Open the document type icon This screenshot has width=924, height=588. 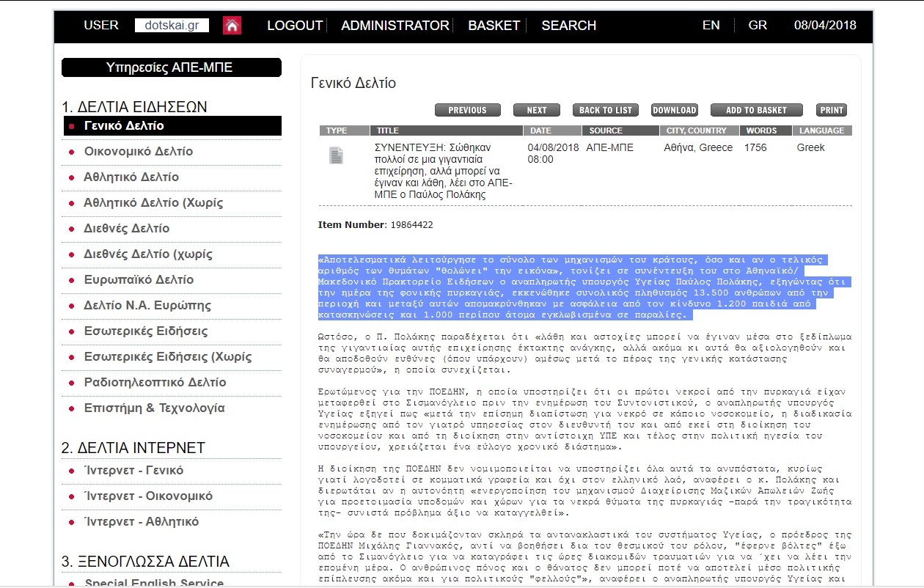(336, 155)
